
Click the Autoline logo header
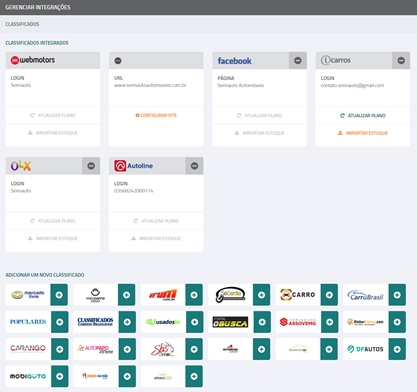tap(133, 166)
